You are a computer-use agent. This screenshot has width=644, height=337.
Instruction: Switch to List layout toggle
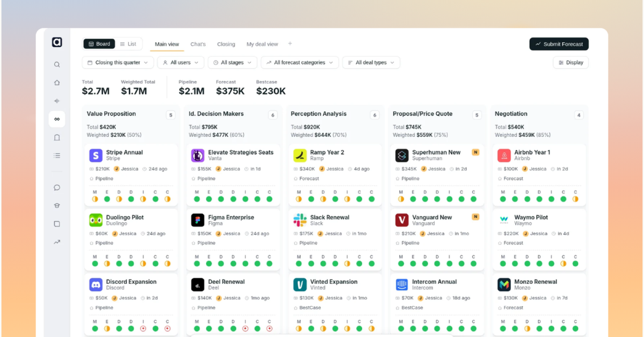pyautogui.click(x=128, y=44)
